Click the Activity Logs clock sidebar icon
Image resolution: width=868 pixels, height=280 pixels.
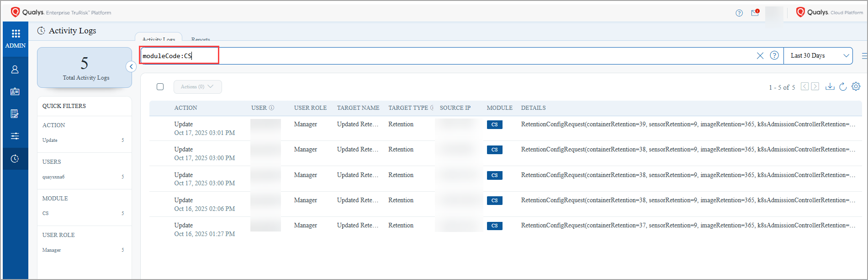[x=15, y=159]
